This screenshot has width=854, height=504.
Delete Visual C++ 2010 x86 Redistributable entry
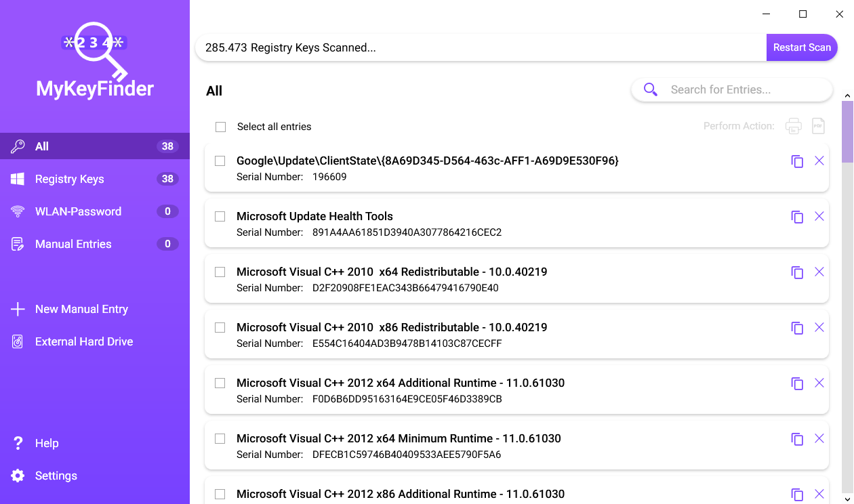(x=819, y=327)
